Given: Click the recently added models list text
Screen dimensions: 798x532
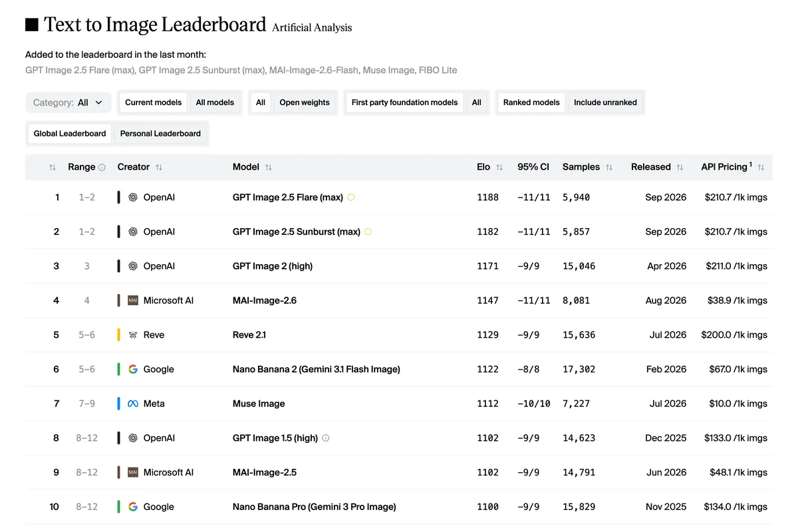Looking at the screenshot, I should (x=241, y=70).
